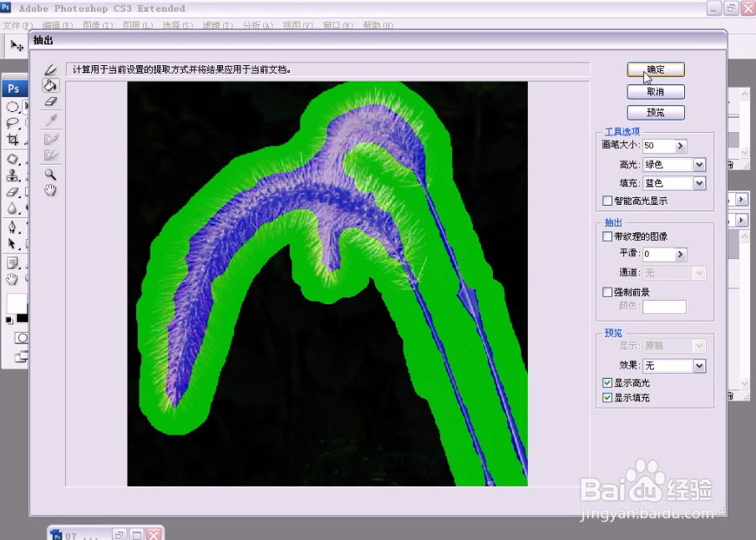756x540 pixels.
Task: Open the 图像 menu
Action: 98,25
